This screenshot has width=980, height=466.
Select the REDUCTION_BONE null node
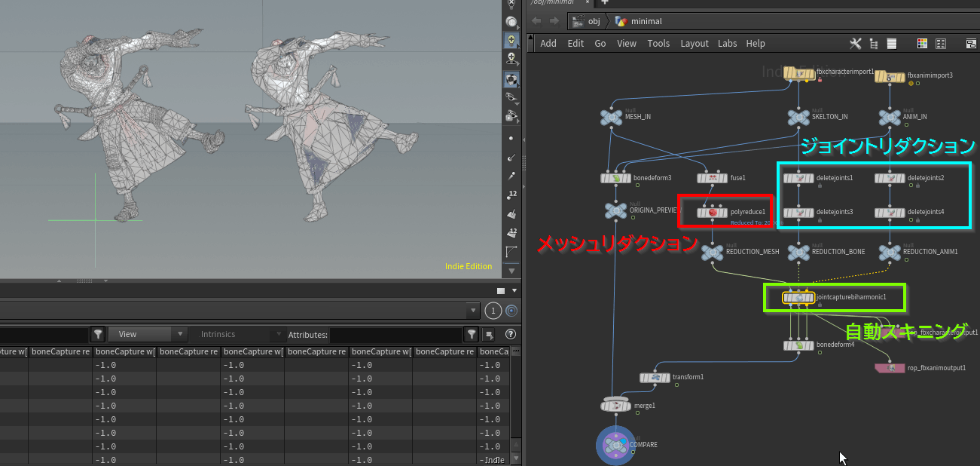point(798,253)
